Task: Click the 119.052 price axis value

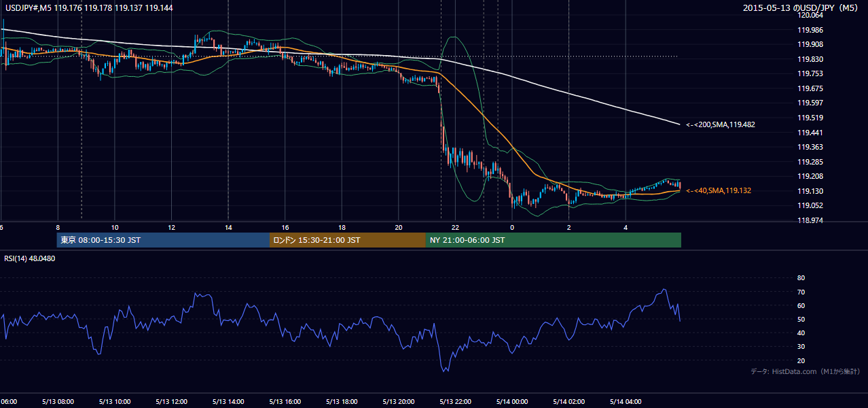Action: click(x=810, y=205)
